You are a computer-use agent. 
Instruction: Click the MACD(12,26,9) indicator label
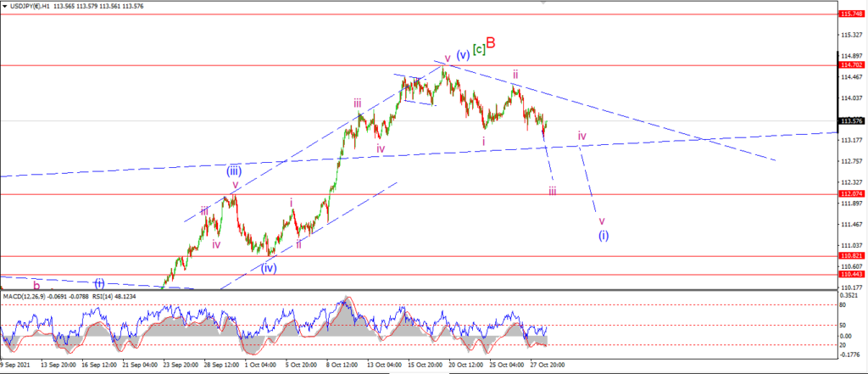[x=26, y=297]
